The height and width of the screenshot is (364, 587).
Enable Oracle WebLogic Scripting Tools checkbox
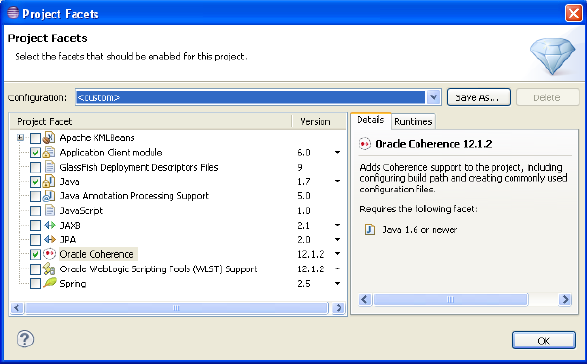[x=35, y=269]
